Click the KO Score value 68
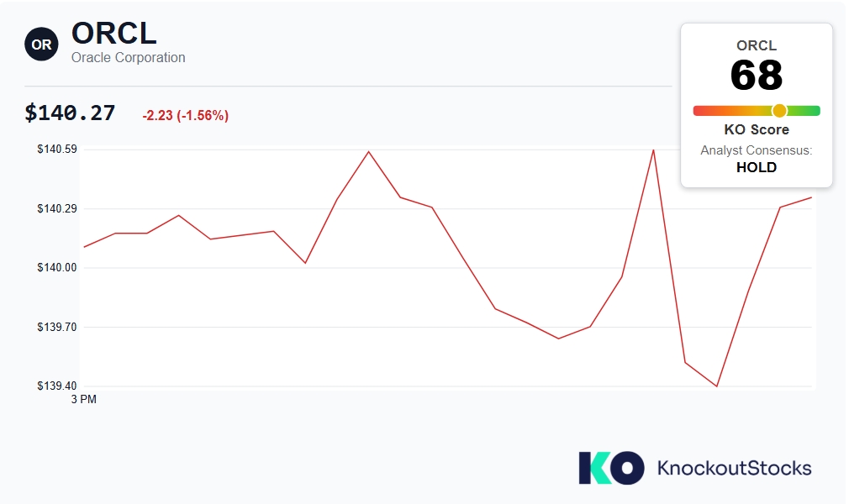 pyautogui.click(x=757, y=76)
